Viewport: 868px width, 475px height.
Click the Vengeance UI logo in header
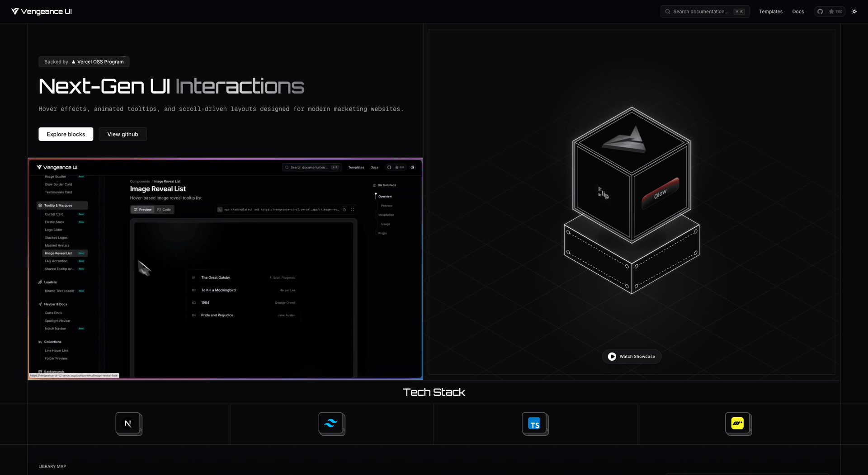click(42, 11)
